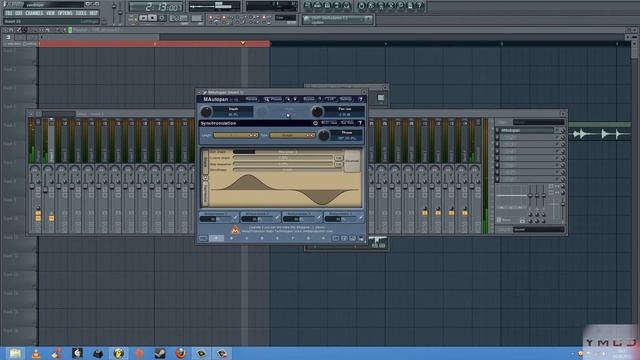Click the Edit button beside Custom shape
This screenshot has height=360, width=640.
coord(339,158)
